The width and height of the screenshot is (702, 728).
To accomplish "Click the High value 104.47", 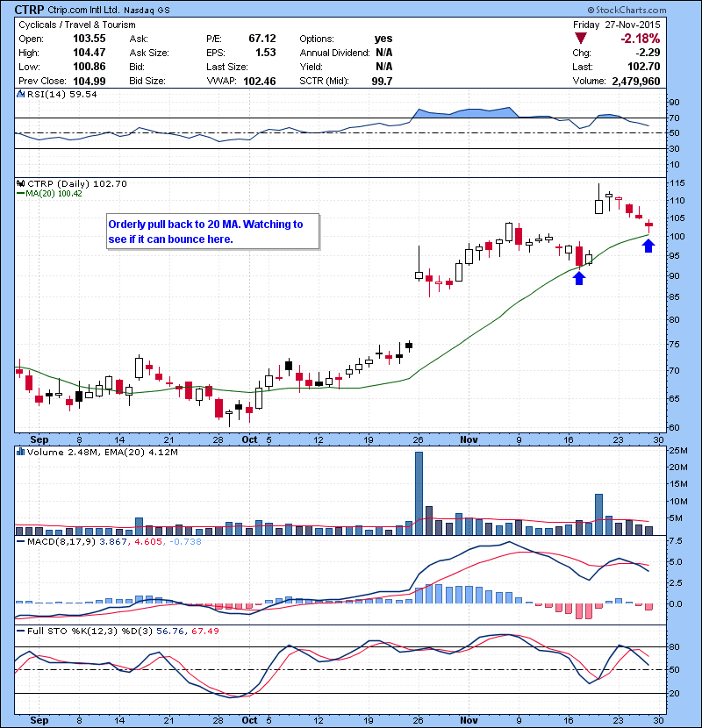I will coord(90,53).
